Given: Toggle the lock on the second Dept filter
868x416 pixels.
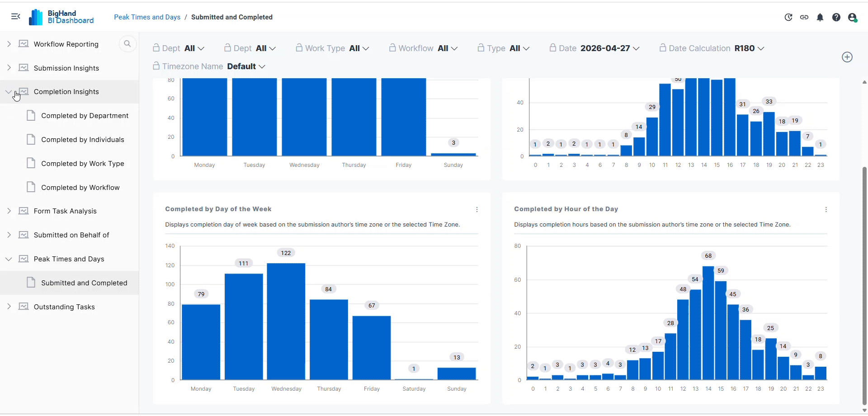Looking at the screenshot, I should point(227,47).
